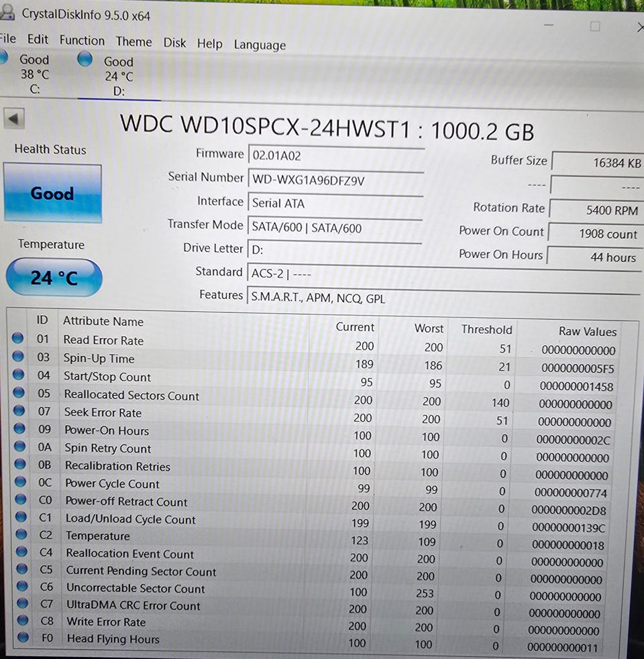Image resolution: width=644 pixels, height=659 pixels.
Task: Click the Attribute Name column header
Action: (x=103, y=321)
